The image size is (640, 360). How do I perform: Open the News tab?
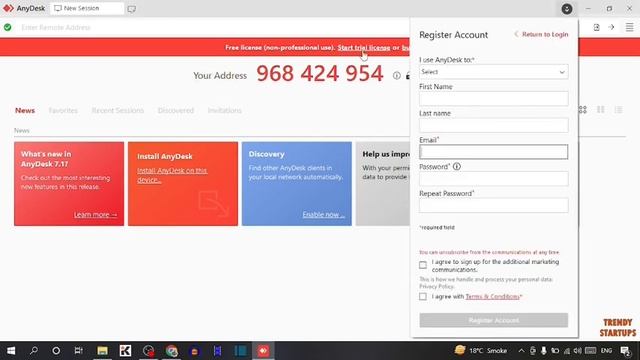point(25,111)
